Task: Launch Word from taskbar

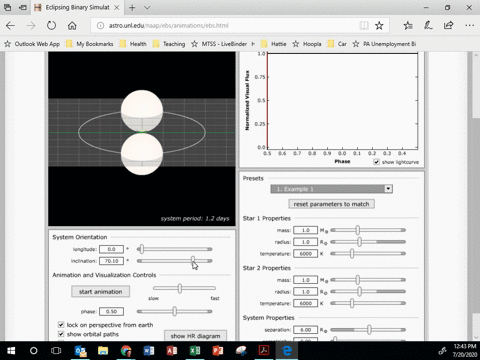Action: tap(149, 351)
